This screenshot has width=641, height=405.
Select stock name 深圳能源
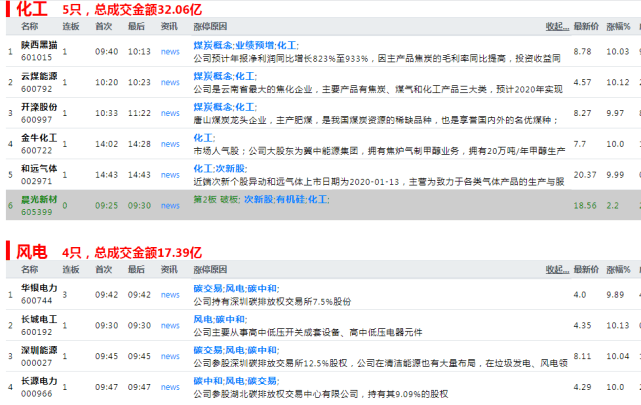click(39, 350)
